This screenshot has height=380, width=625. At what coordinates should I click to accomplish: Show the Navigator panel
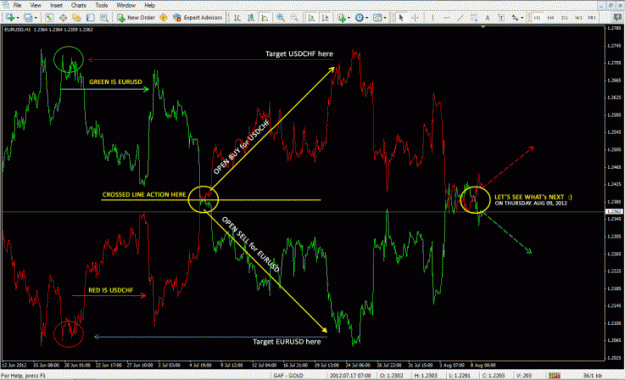tap(77, 18)
